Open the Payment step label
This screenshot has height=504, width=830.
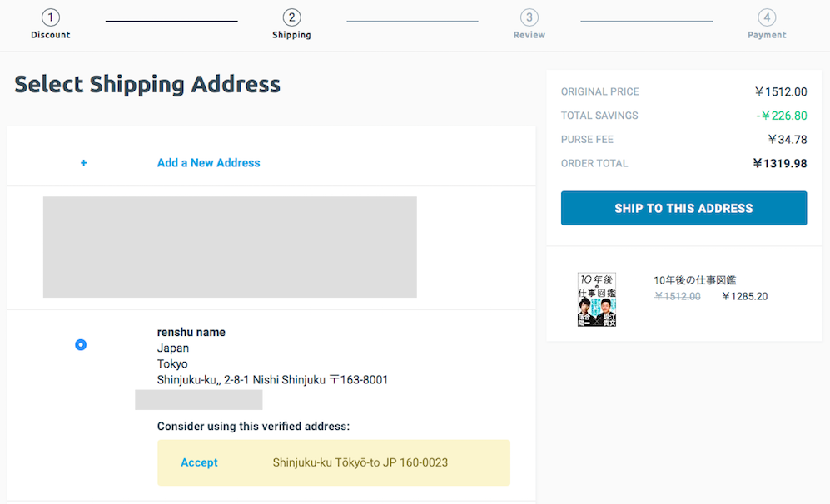tap(767, 35)
